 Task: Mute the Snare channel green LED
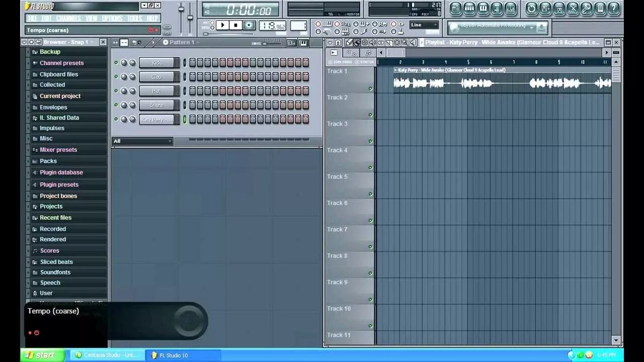point(116,105)
